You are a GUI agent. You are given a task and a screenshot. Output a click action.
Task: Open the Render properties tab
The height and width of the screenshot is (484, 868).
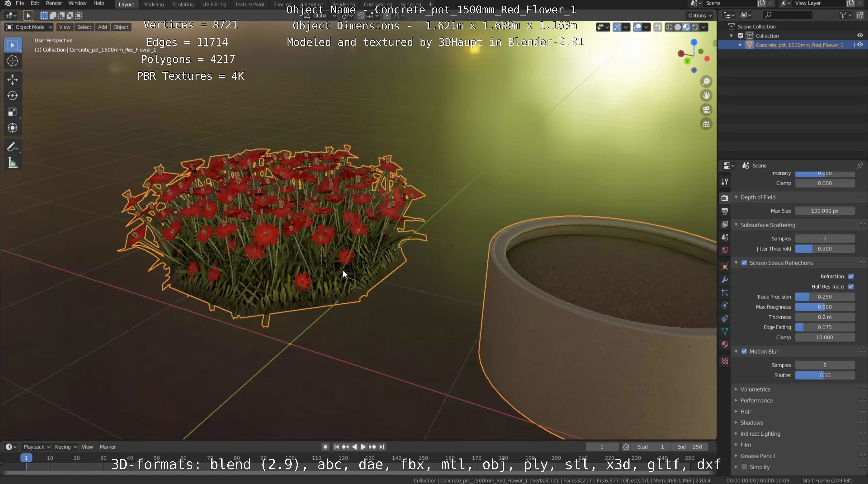(x=725, y=198)
